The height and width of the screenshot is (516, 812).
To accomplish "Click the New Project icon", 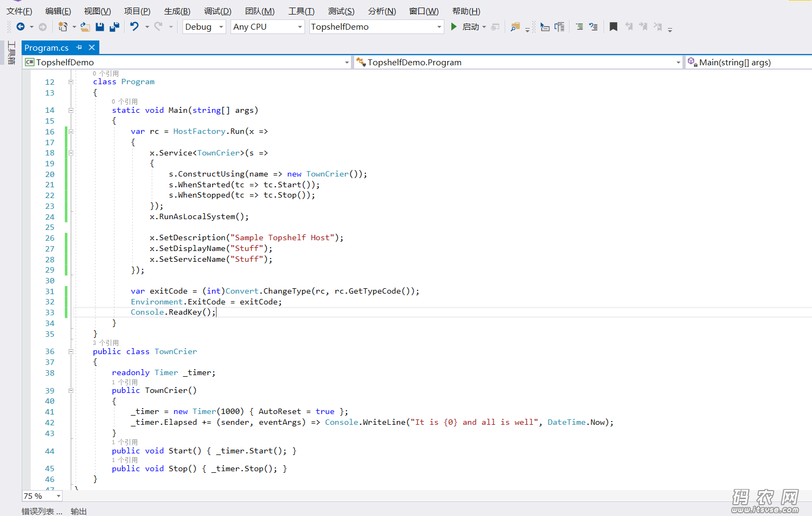I will click(63, 26).
